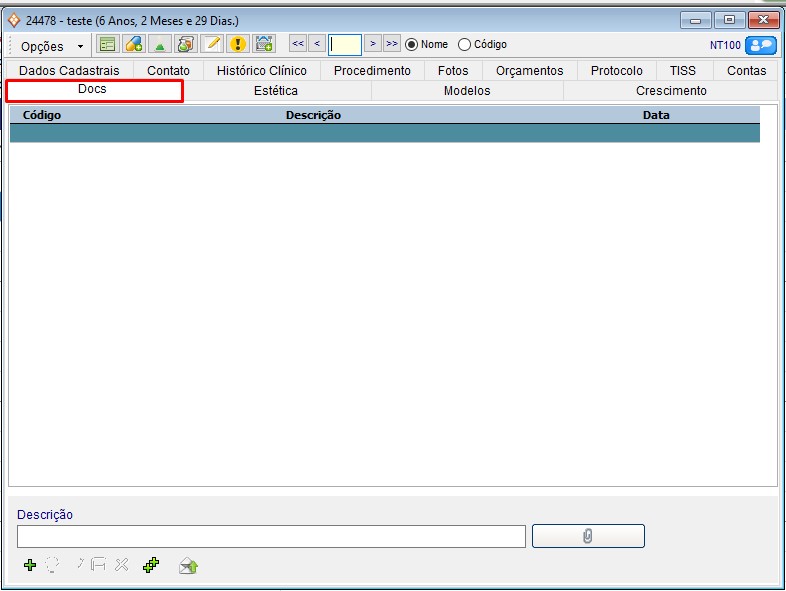Image resolution: width=786 pixels, height=591 pixels.
Task: Select the Nome radio button
Action: pos(411,45)
